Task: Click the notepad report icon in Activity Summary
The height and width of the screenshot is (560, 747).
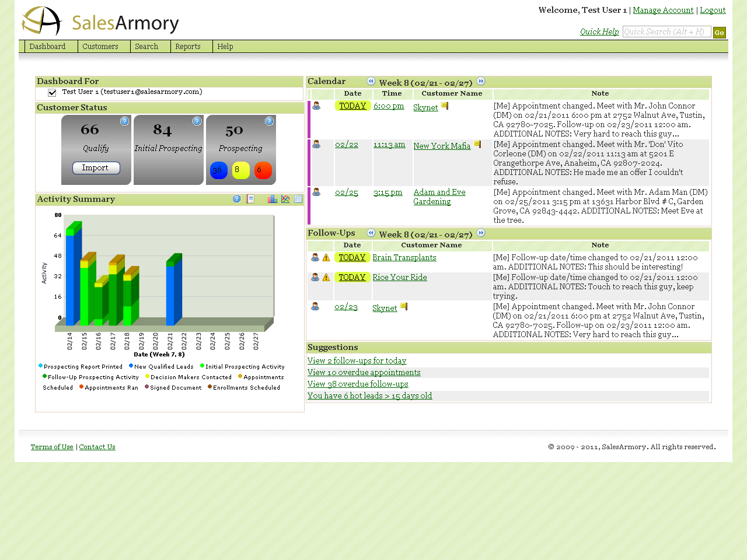Action: 250,198
